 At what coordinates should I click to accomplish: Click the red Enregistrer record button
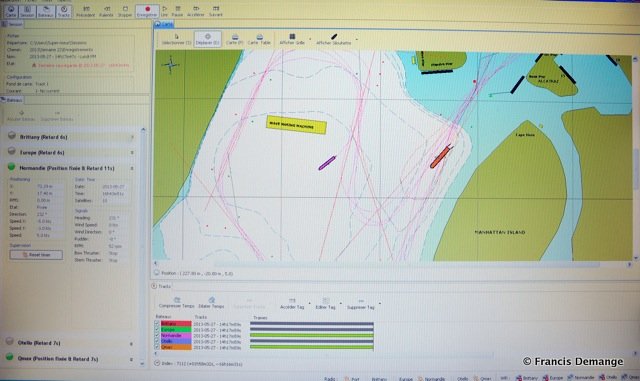147,11
